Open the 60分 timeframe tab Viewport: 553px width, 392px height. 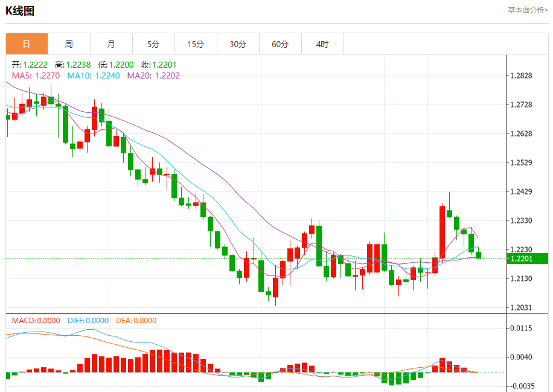point(280,44)
